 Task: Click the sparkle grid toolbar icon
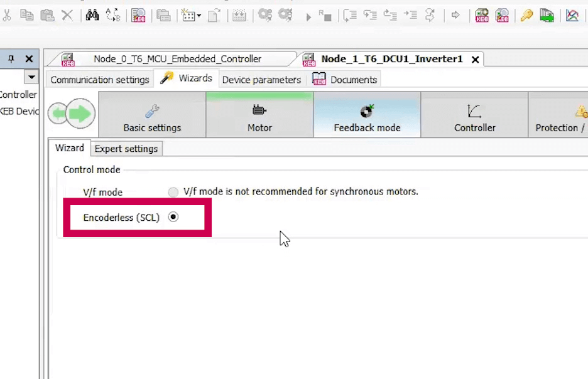pyautogui.click(x=188, y=16)
